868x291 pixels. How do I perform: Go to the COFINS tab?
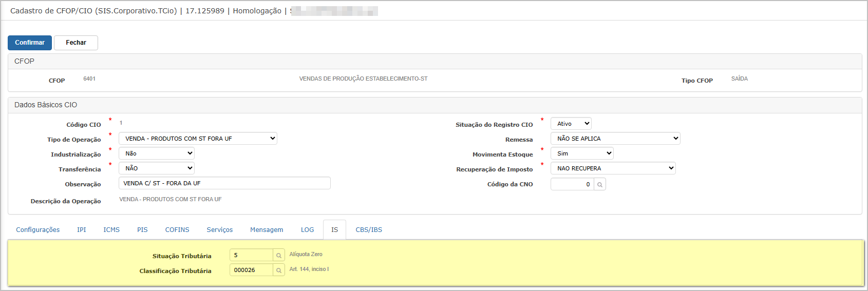click(177, 230)
